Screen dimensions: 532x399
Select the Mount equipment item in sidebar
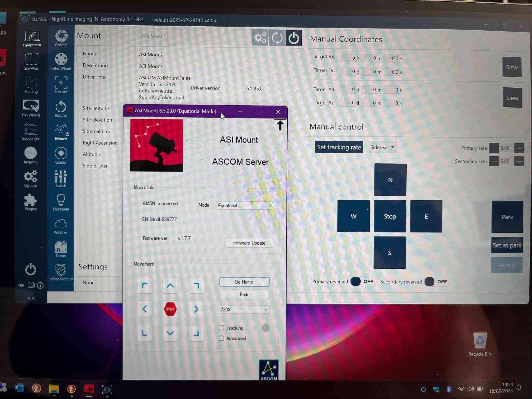tap(61, 132)
